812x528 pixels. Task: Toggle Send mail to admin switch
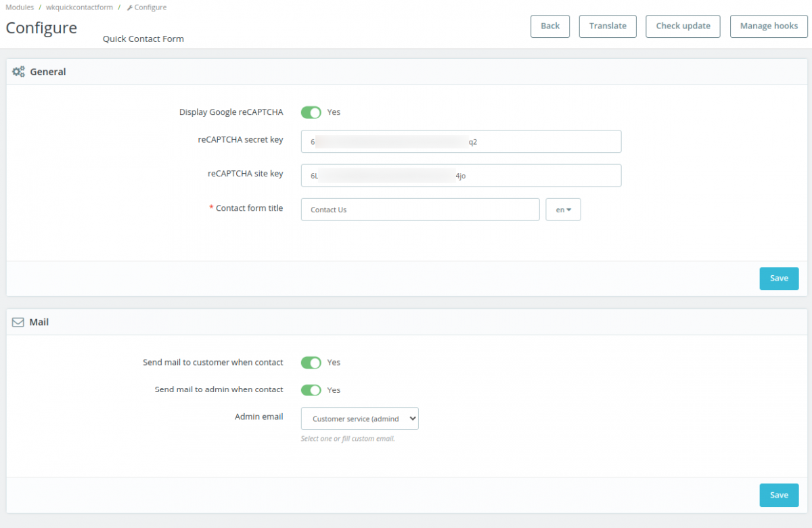[x=311, y=390]
